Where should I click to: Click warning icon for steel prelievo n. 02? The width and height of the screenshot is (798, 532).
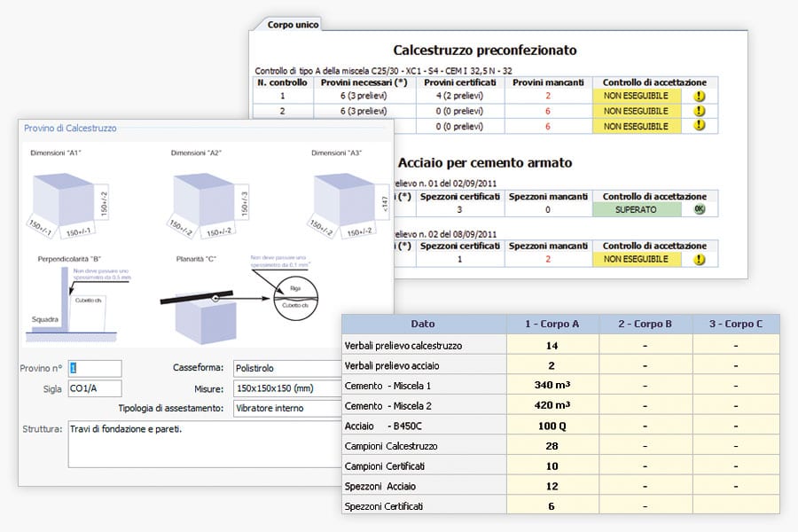point(699,259)
